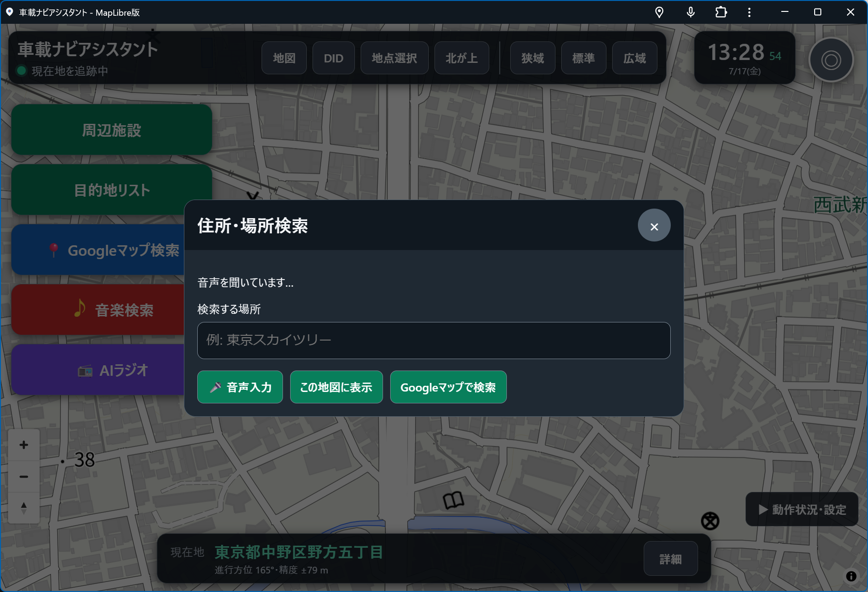Select 標準 zoom range
This screenshot has width=868, height=592.
click(x=584, y=58)
